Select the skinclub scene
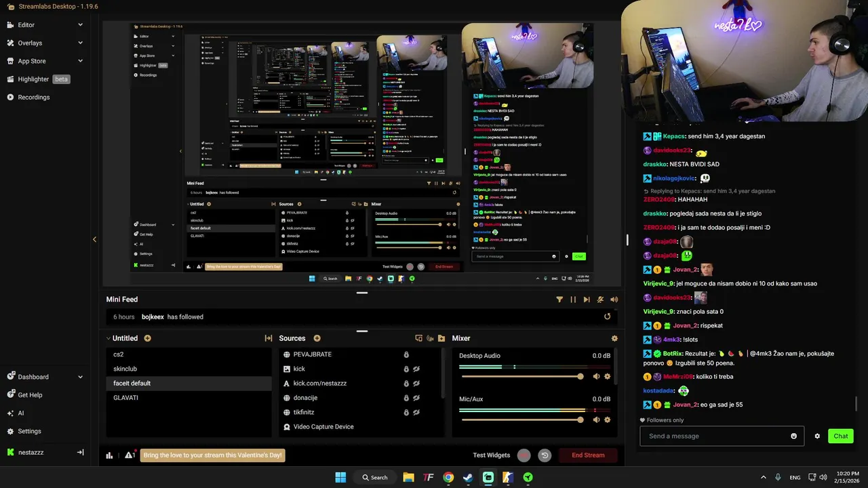Viewport: 868px width, 488px height. pos(189,369)
